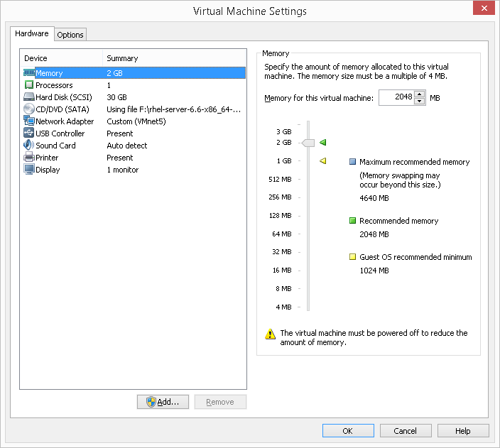Viewport: 500px width, 448px height.
Task: Select the Sound Card speaker icon
Action: pyautogui.click(x=29, y=146)
